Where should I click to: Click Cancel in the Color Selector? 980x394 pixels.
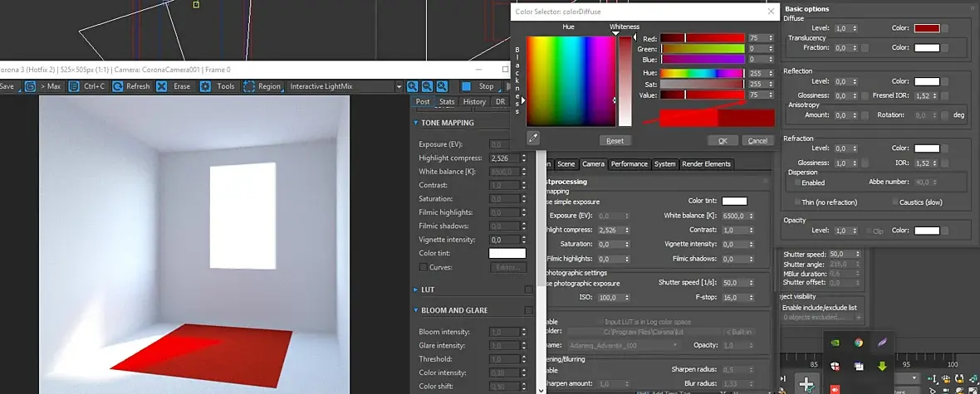[757, 140]
